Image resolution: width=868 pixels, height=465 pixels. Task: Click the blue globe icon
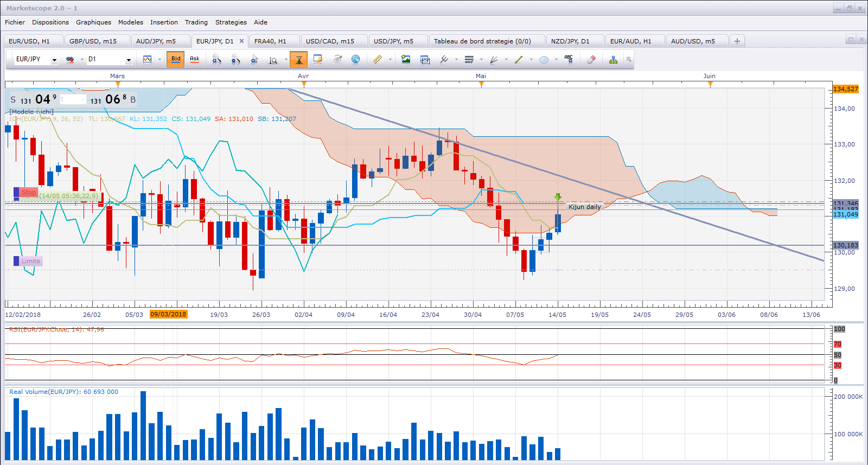356,60
